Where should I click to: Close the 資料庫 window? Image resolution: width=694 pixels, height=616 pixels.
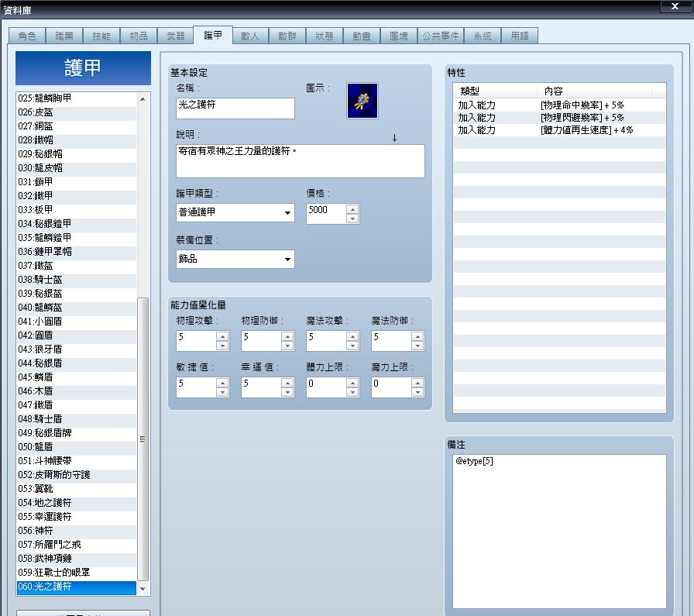coord(675,6)
